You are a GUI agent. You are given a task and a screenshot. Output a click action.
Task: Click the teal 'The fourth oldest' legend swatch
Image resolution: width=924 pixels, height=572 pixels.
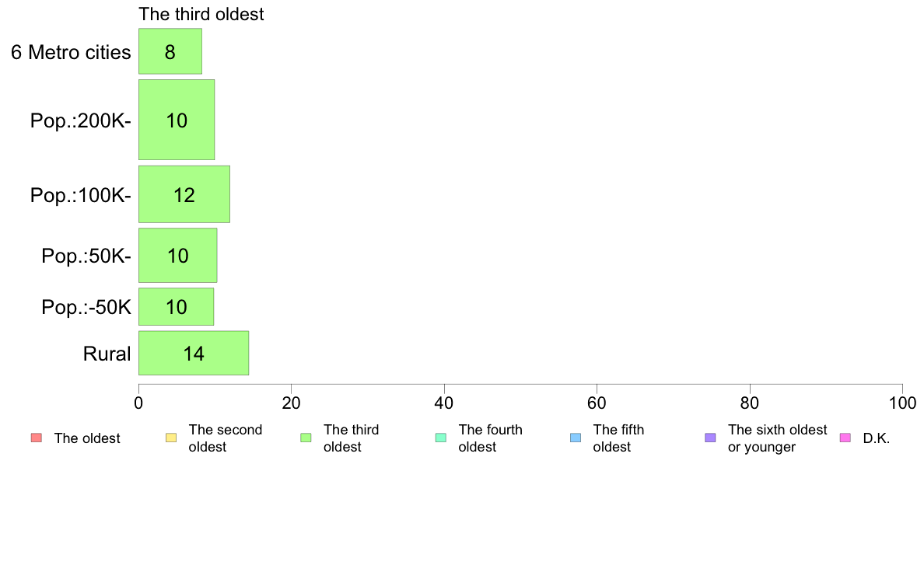441,438
